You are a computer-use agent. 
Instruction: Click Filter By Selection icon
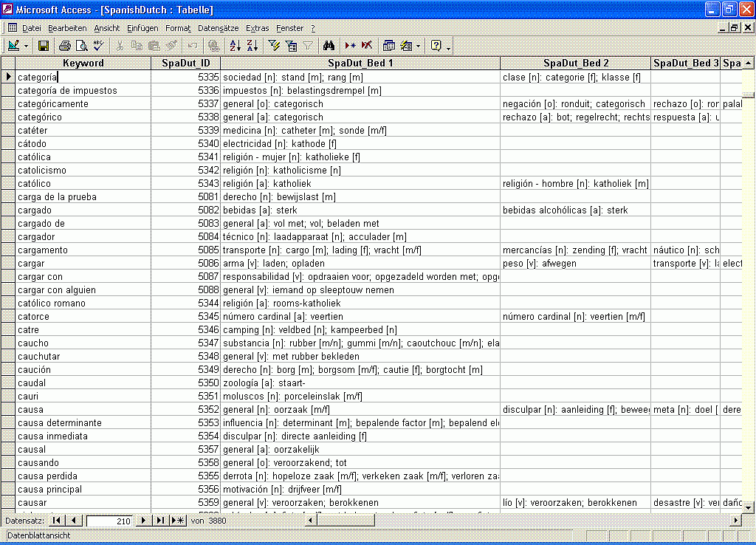[x=275, y=46]
